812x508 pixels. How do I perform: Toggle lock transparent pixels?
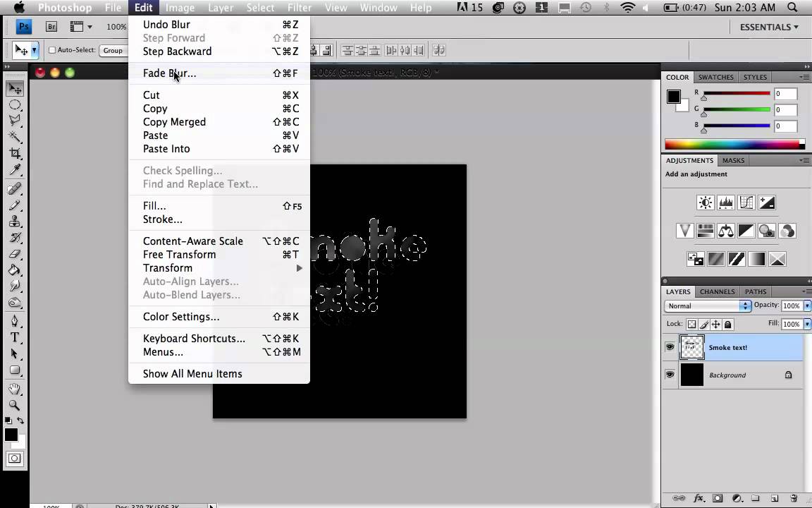(x=691, y=325)
